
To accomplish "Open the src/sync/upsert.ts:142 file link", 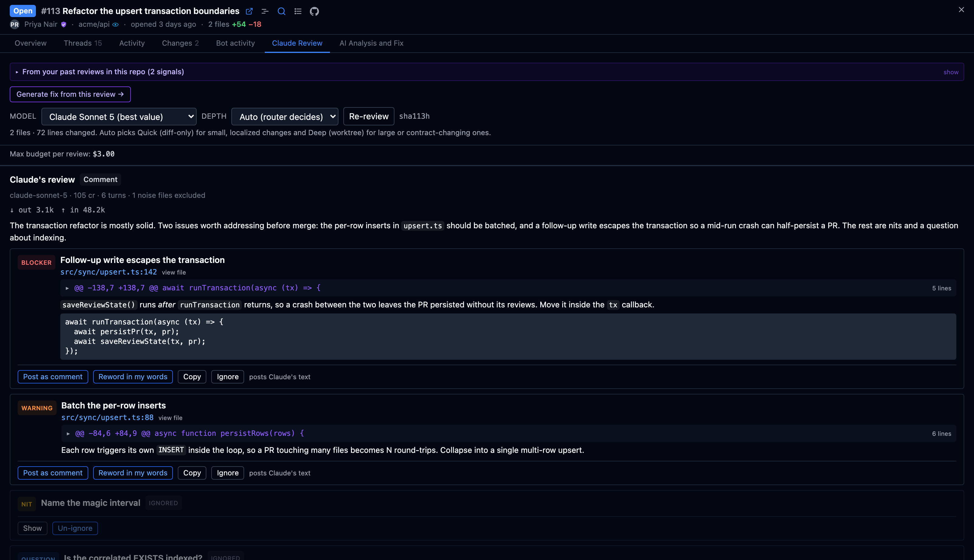I will tap(108, 272).
